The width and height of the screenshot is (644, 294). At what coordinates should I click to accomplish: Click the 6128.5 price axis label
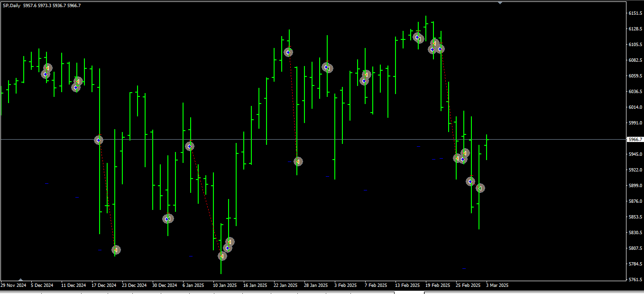pyautogui.click(x=635, y=29)
